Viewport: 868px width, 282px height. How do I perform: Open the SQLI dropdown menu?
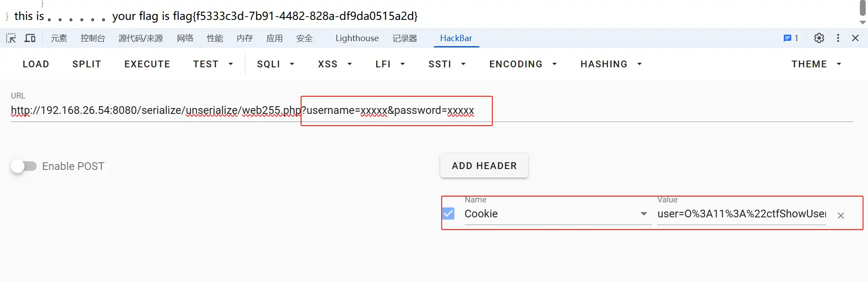[275, 64]
